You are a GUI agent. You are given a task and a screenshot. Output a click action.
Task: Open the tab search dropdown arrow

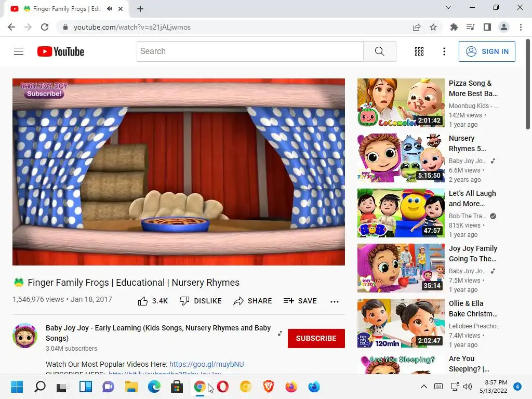pos(448,7)
